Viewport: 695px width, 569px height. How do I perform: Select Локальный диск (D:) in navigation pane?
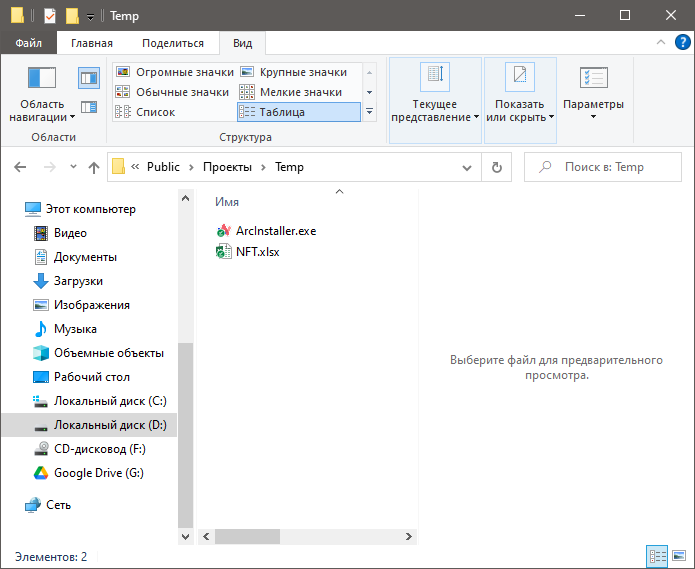(89, 425)
